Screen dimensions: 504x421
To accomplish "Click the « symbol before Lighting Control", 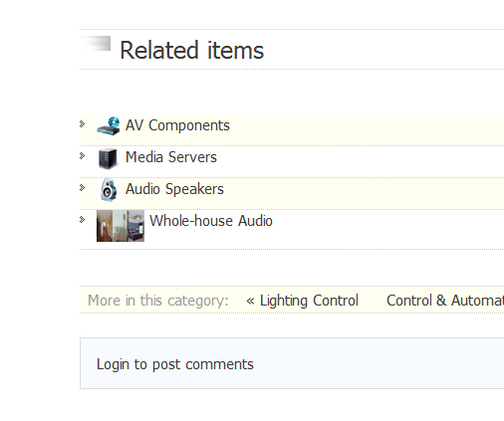I will pyautogui.click(x=250, y=302).
